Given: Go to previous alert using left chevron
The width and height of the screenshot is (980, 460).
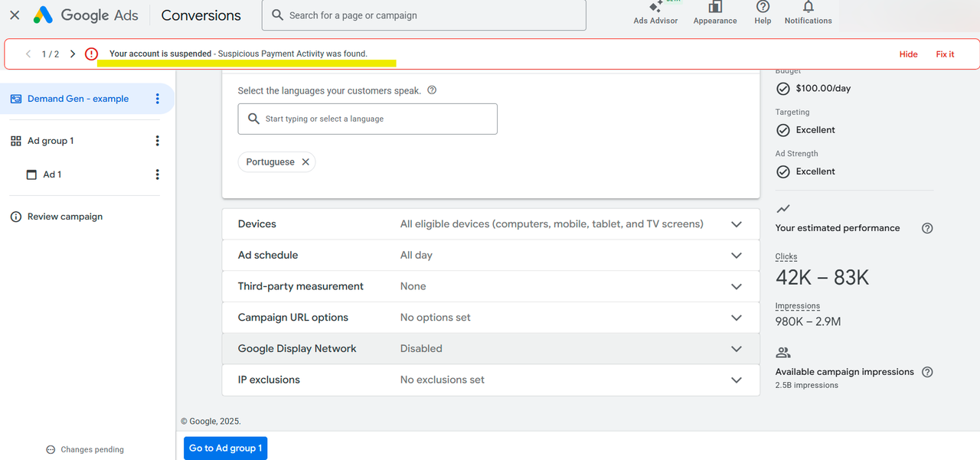Looking at the screenshot, I should (x=28, y=54).
